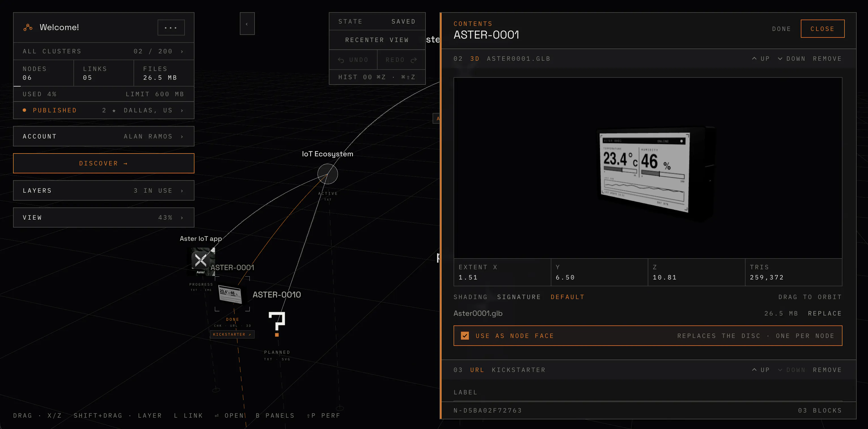The image size is (868, 429).
Task: Click the Files 26.5 MB stat cell
Action: click(x=164, y=73)
